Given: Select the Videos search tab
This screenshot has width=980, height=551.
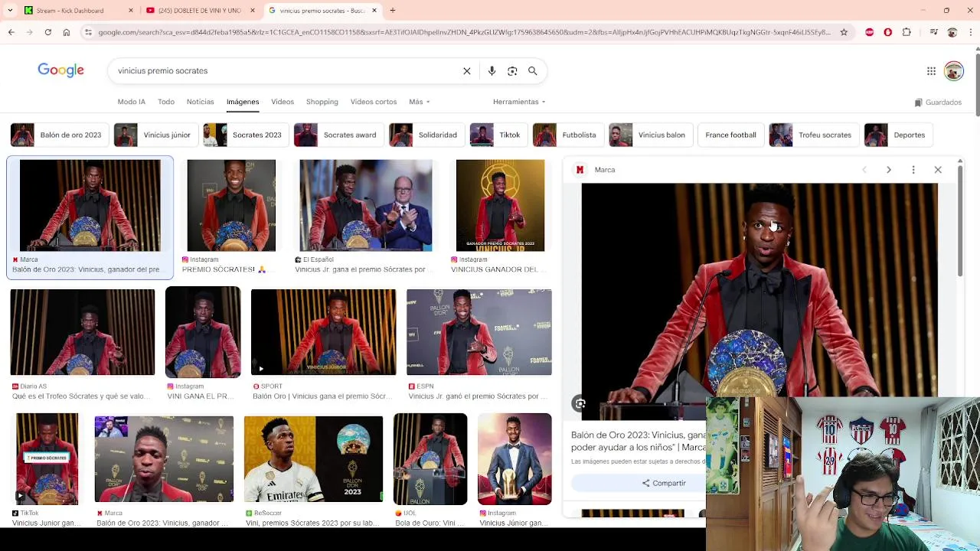Looking at the screenshot, I should coord(283,102).
